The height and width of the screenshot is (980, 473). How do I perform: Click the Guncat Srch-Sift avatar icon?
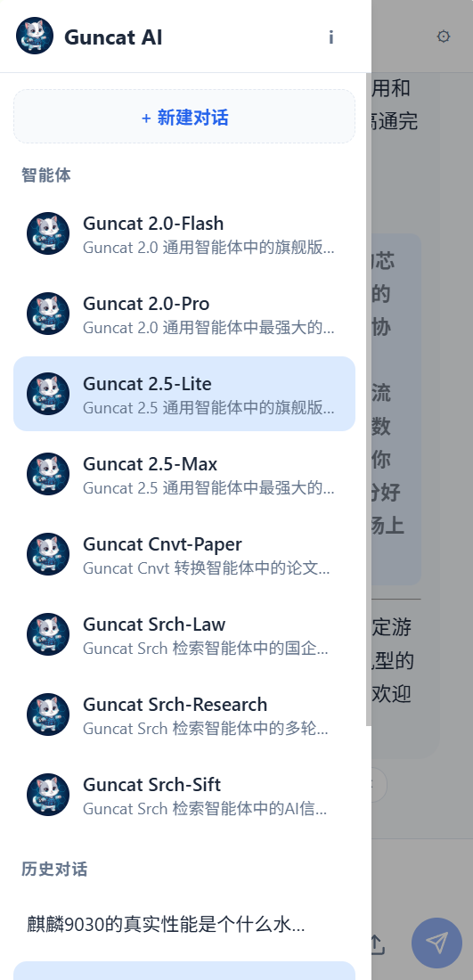coord(48,795)
